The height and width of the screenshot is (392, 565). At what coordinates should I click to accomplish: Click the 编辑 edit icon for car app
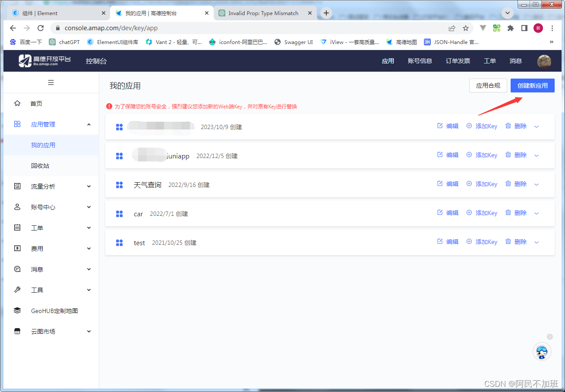point(439,212)
